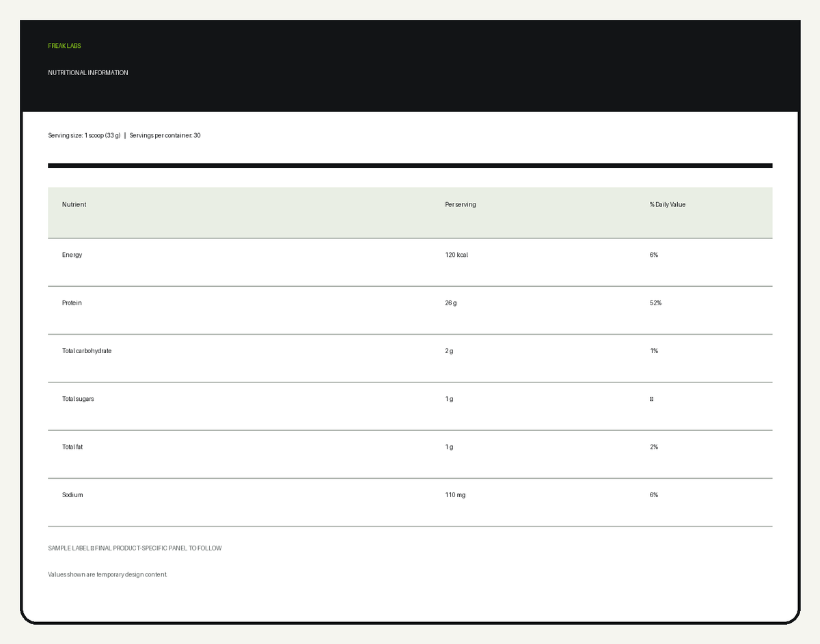
Task: Click the temporary design content disclaimer
Action: 107,575
